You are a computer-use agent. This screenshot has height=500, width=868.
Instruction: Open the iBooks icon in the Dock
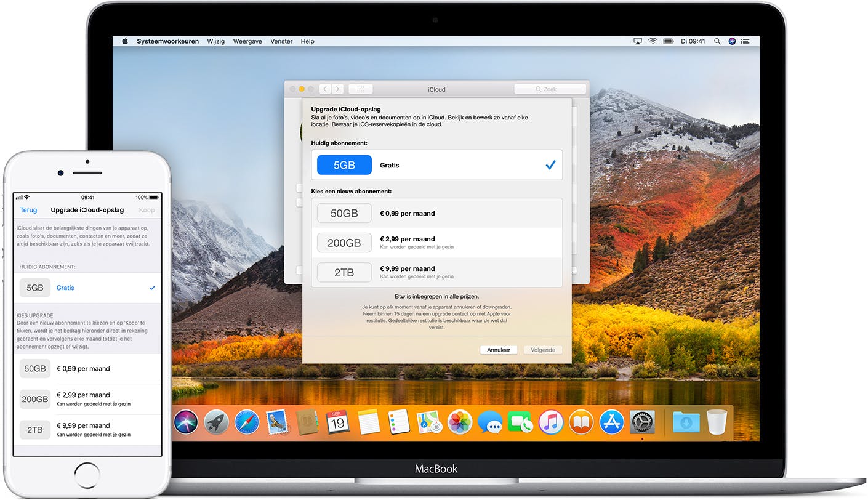581,422
